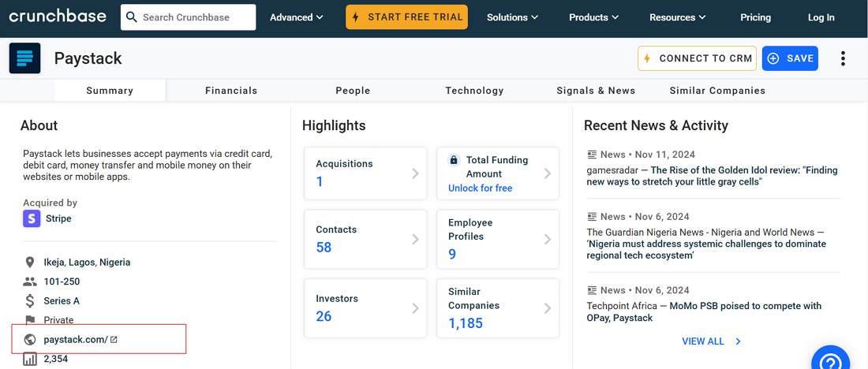Click the Similar Companies count 1,185
Viewport: 868px width, 369px height.
tap(466, 323)
